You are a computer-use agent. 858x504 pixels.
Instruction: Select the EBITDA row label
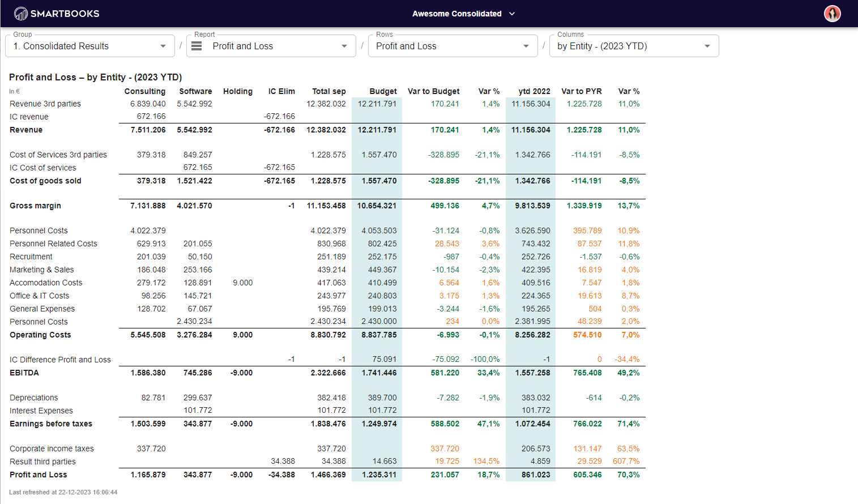point(24,373)
